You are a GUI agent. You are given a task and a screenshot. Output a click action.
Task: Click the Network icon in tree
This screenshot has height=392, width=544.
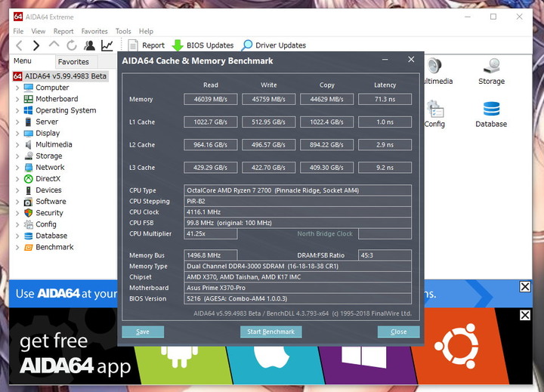coord(29,167)
